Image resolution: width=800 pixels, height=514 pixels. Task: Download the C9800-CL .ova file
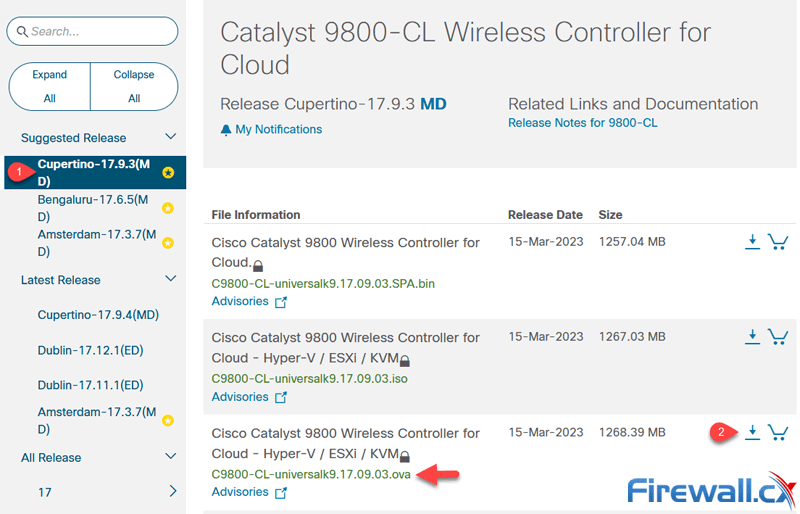click(752, 432)
